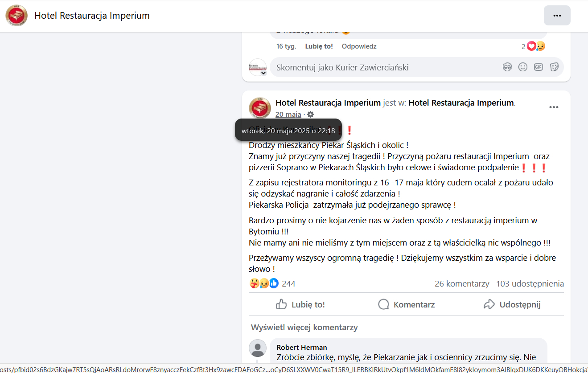Open the emoji picker in comment box
This screenshot has height=373, width=588.
[x=522, y=67]
